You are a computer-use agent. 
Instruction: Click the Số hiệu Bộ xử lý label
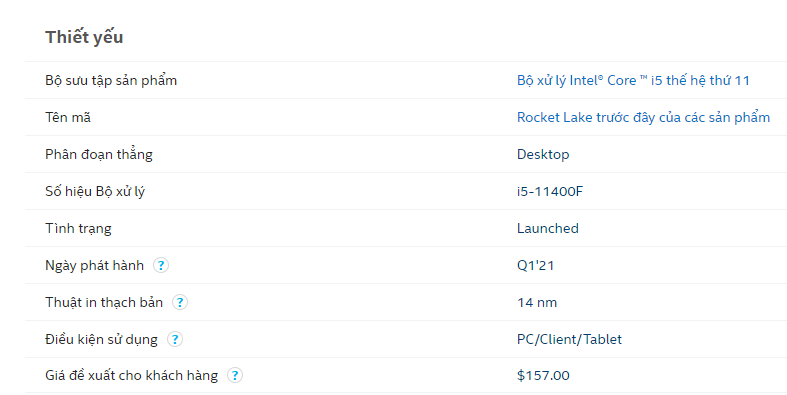(95, 192)
